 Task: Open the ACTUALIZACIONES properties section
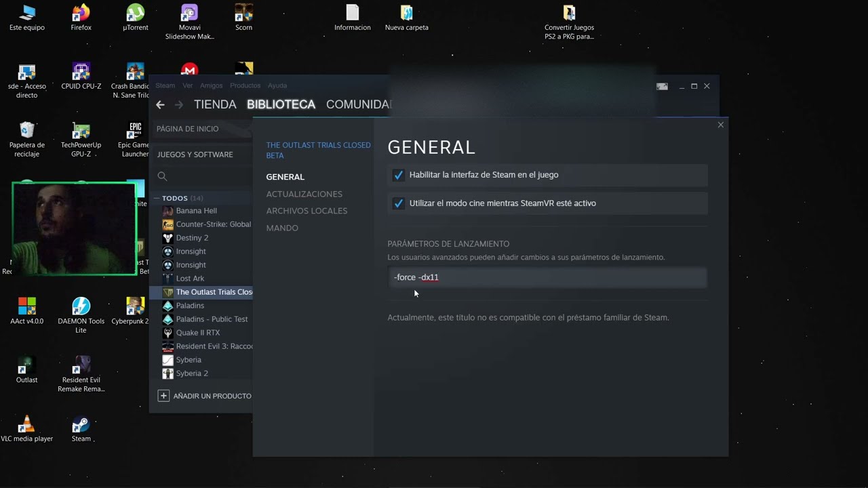(x=304, y=194)
